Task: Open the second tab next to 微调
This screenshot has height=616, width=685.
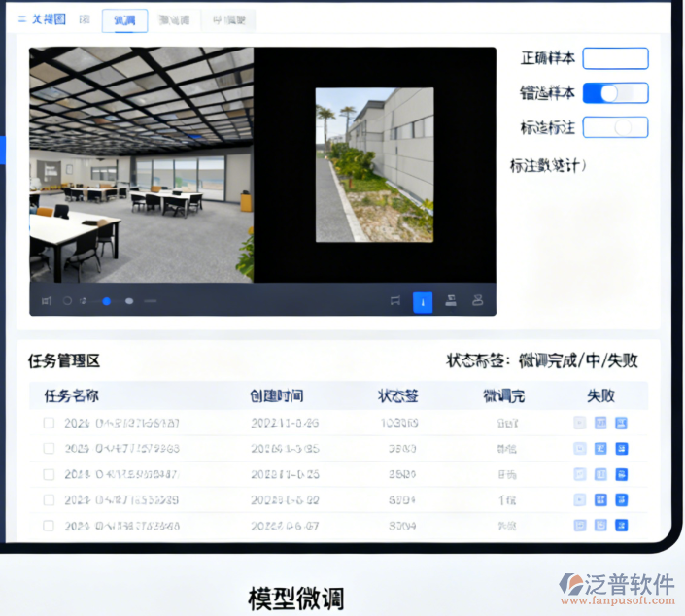Action: 175,20
